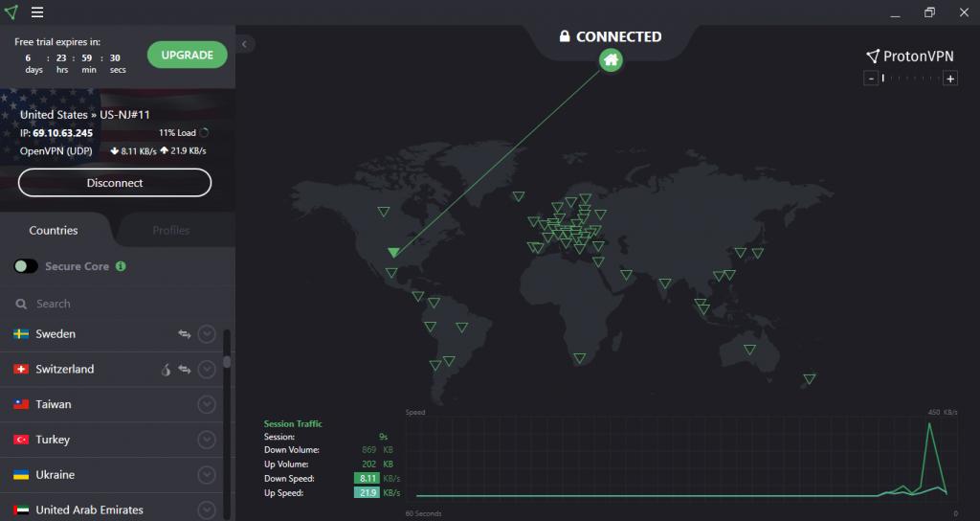Click the Secure Core info icon
The height and width of the screenshot is (521, 980).
(121, 266)
